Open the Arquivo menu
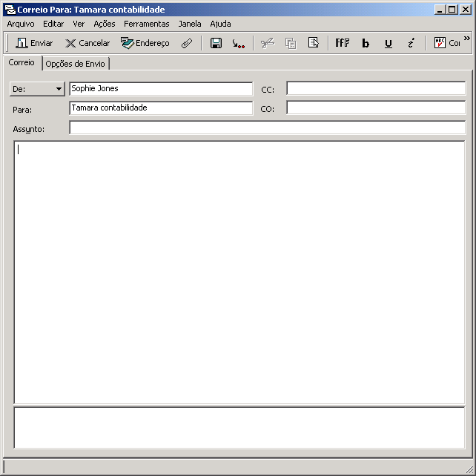 21,24
